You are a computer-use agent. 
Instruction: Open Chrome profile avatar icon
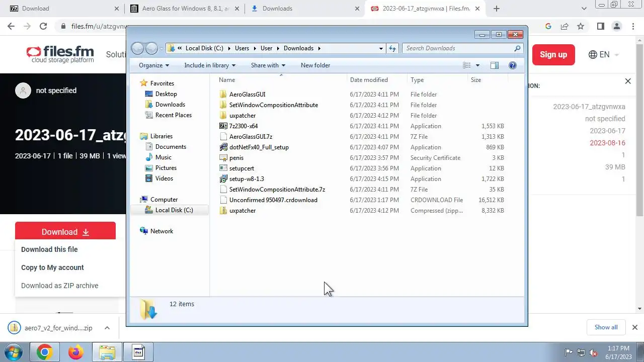[x=617, y=26]
